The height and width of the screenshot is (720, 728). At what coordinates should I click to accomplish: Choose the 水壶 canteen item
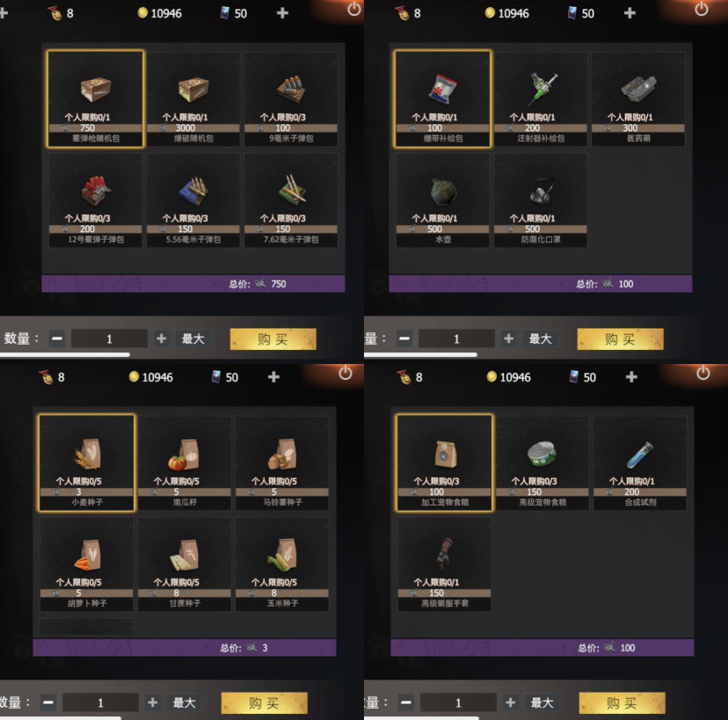(x=443, y=200)
